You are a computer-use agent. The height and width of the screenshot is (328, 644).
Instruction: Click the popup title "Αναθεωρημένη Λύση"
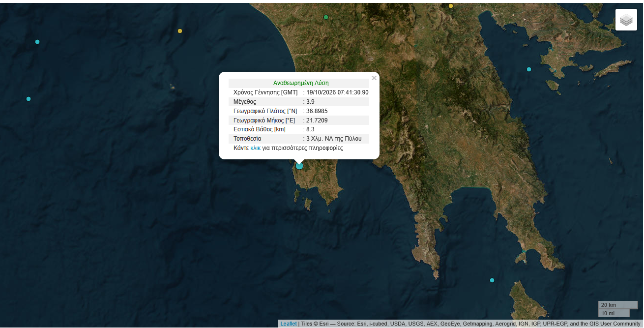301,83
